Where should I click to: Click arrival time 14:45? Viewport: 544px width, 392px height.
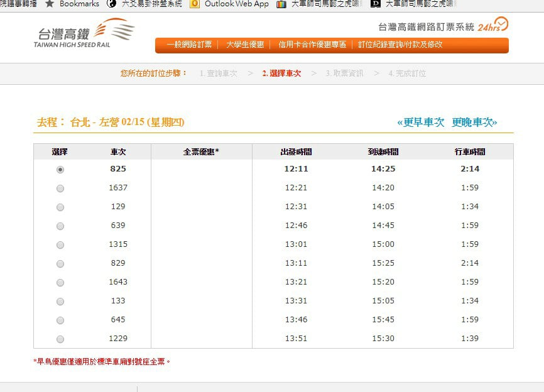(383, 226)
